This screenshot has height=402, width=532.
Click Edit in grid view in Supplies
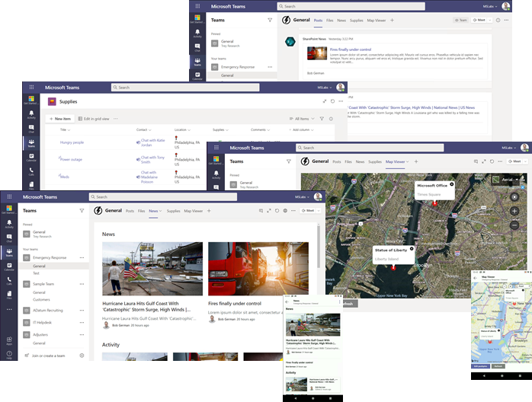pos(94,119)
